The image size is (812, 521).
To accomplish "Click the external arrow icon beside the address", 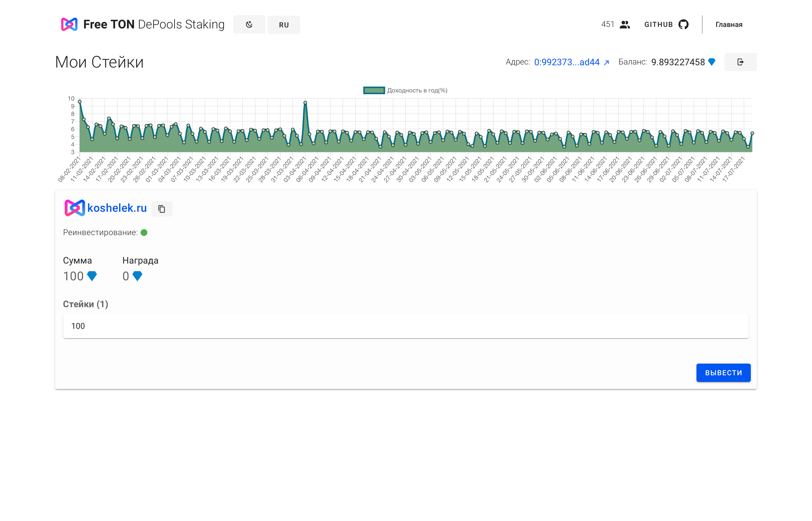I will coord(606,62).
